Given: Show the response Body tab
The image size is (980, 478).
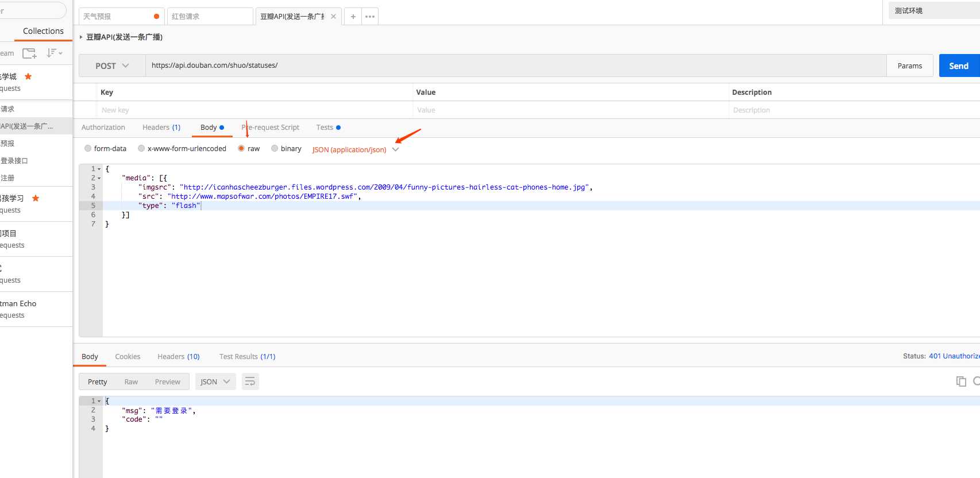Looking at the screenshot, I should pos(90,356).
